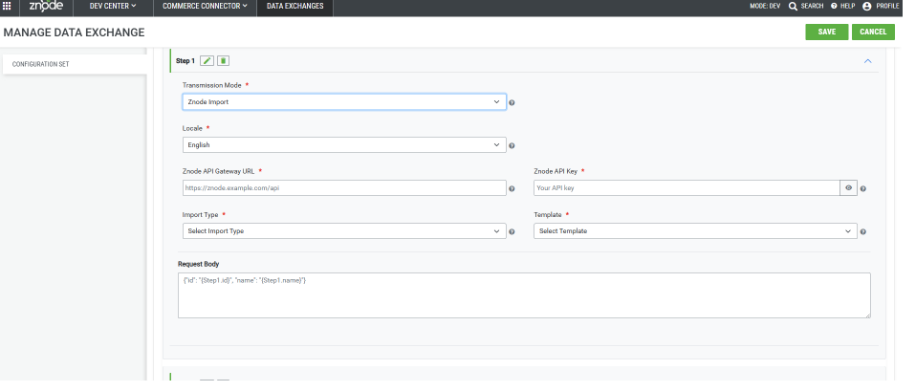The image size is (903, 381).
Task: Open the Locale dropdown
Action: [x=344, y=145]
